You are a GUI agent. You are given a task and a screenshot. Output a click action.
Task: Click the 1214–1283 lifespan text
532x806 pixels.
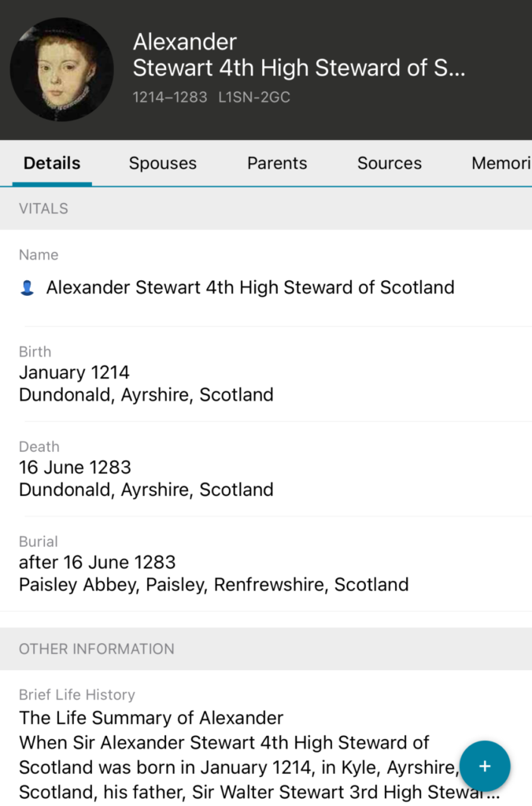click(x=170, y=98)
